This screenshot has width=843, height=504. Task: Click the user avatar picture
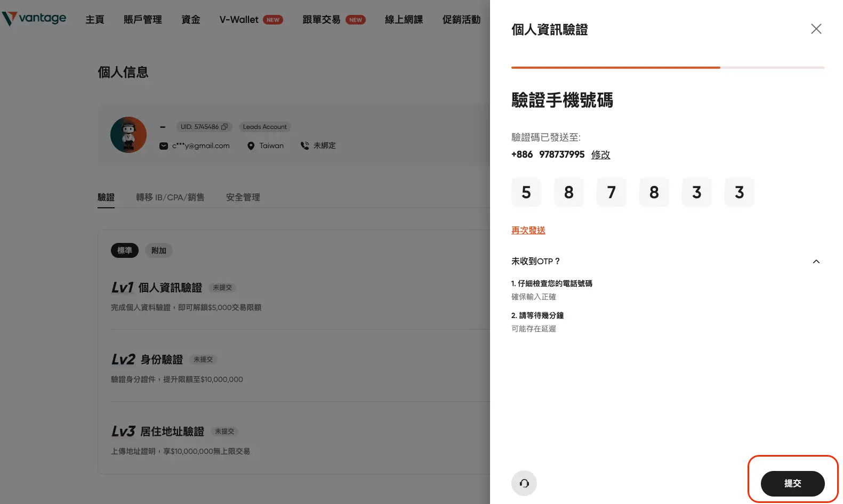(x=129, y=135)
